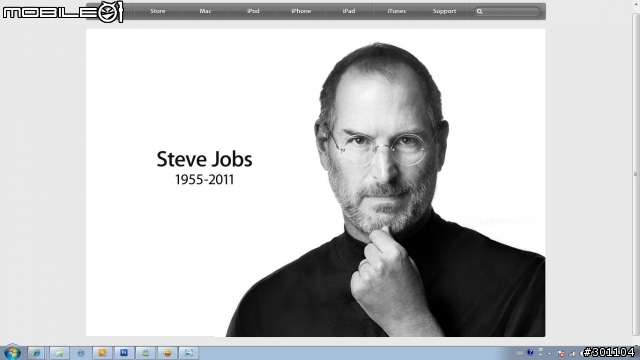Image resolution: width=640 pixels, height=360 pixels.
Task: Launch Internet Explorer from taskbar
Action: (x=36, y=353)
